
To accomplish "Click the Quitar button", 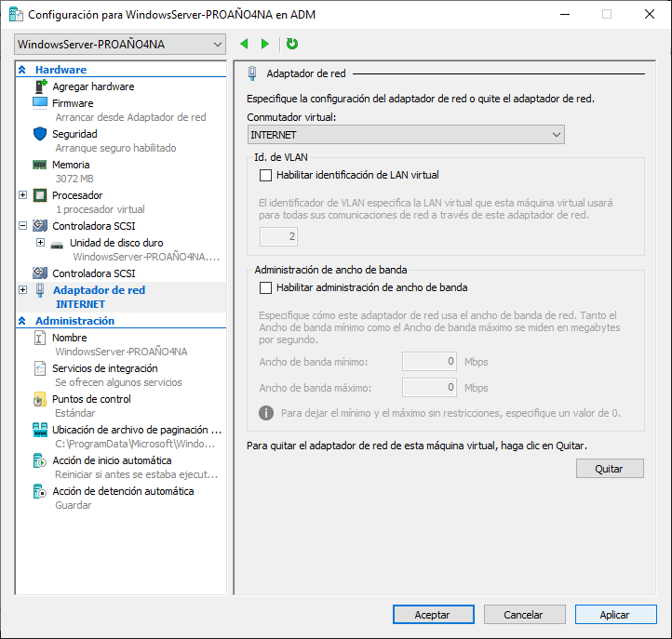I will click(x=610, y=469).
